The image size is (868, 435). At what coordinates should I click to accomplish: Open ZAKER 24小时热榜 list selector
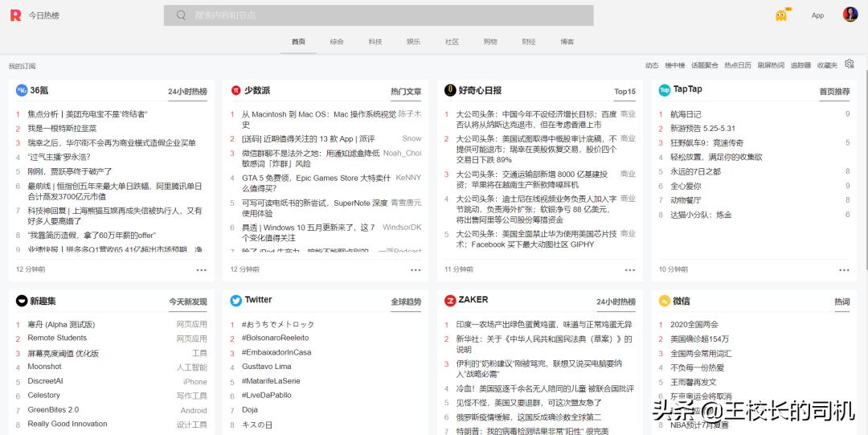coord(616,302)
